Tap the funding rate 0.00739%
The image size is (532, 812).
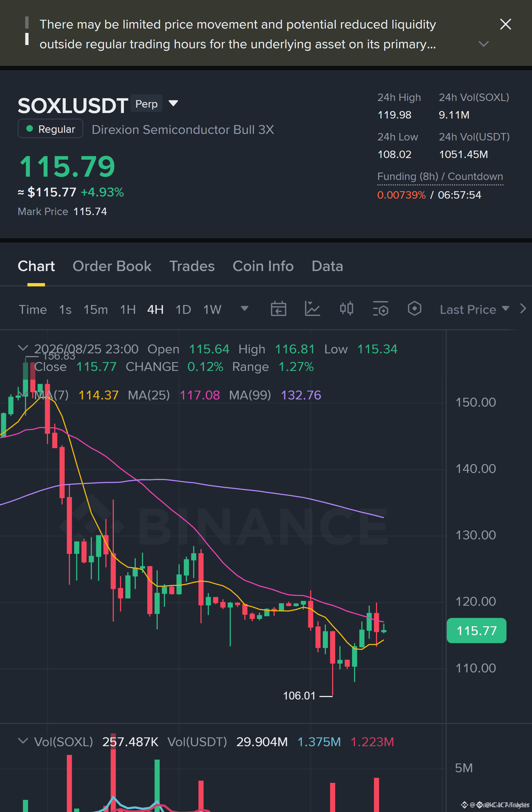click(x=401, y=195)
